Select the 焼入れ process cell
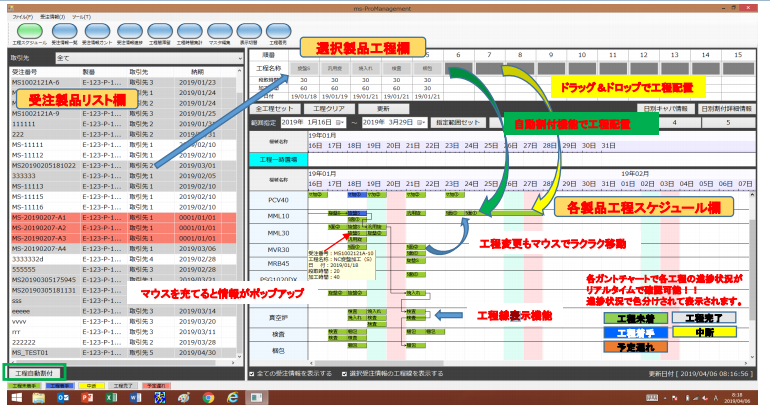This screenshot has height=407, width=770. (365, 68)
